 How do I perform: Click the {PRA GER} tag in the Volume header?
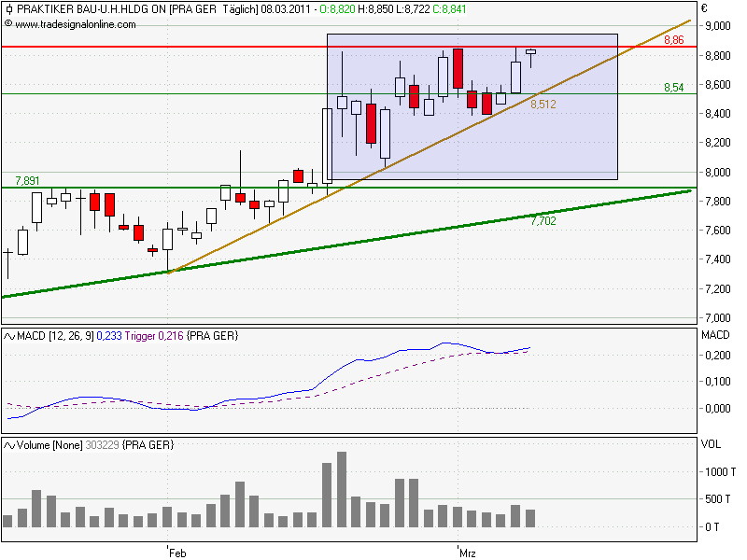pos(148,445)
